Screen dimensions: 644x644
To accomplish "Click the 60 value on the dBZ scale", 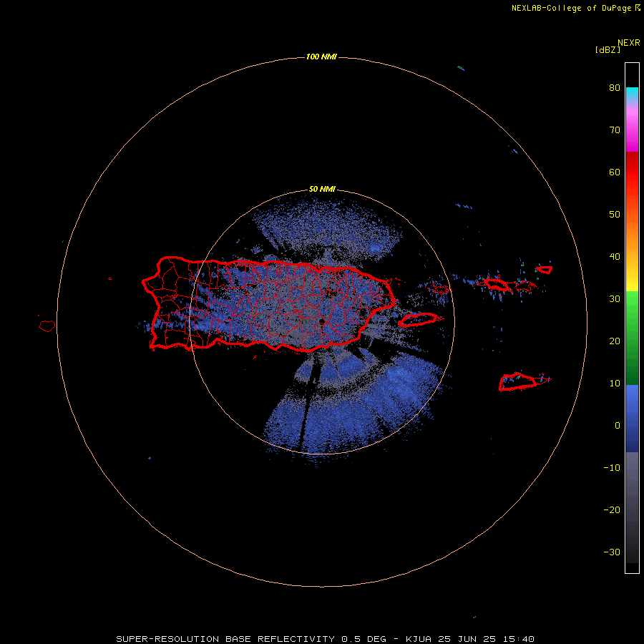I will coord(615,172).
